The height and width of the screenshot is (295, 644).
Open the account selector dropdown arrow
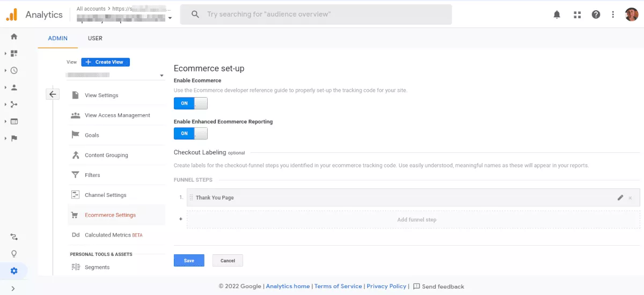(170, 18)
